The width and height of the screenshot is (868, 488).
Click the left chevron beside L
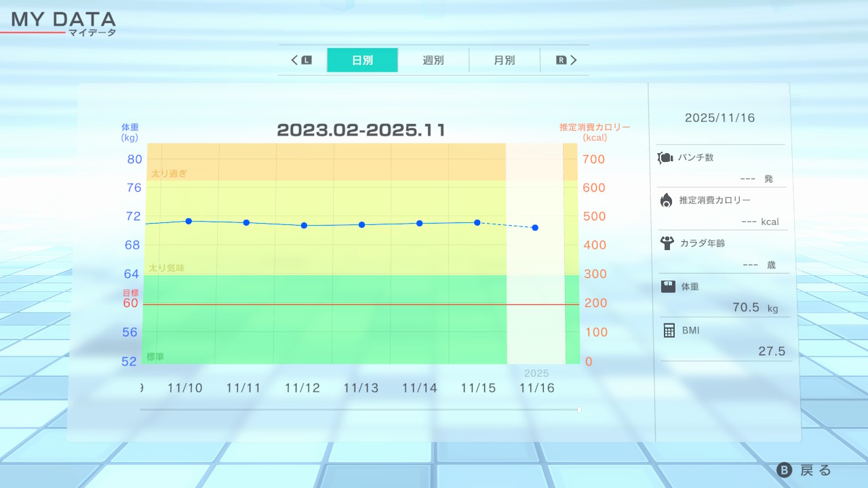tap(295, 60)
